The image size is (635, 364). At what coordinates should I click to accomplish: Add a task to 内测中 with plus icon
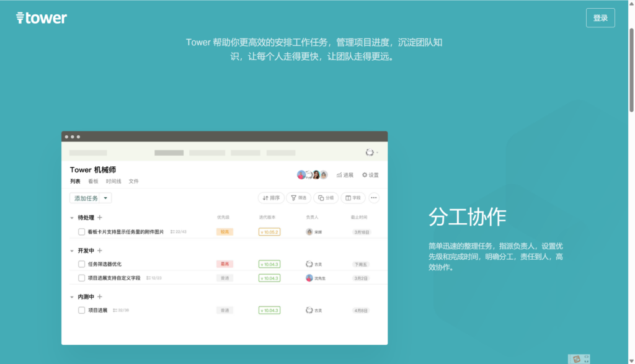click(x=100, y=297)
